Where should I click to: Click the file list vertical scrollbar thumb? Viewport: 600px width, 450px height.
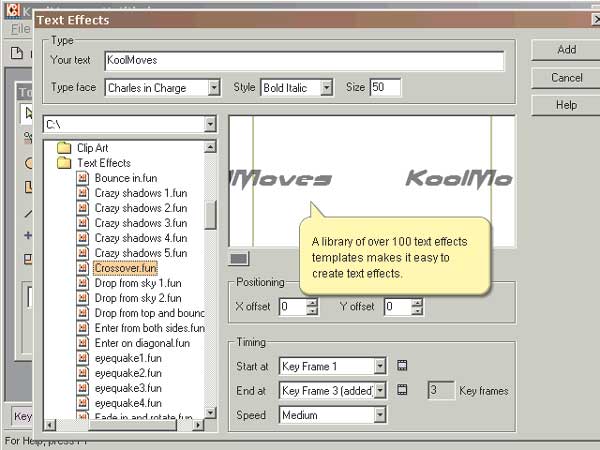point(210,215)
